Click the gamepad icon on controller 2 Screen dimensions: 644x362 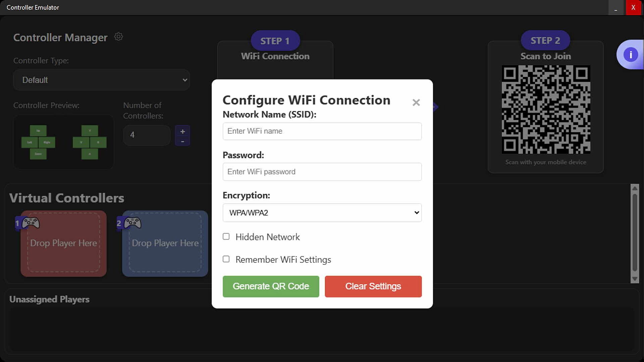pyautogui.click(x=132, y=223)
